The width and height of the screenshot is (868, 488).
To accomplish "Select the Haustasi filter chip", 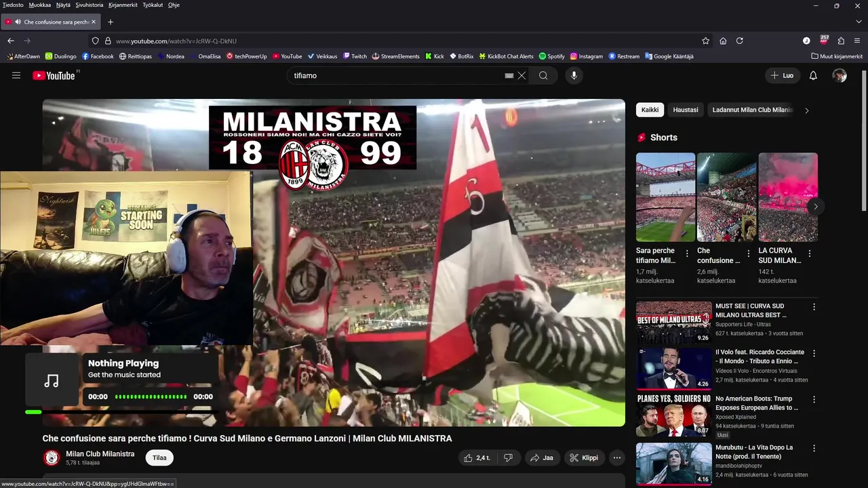I will pos(686,110).
